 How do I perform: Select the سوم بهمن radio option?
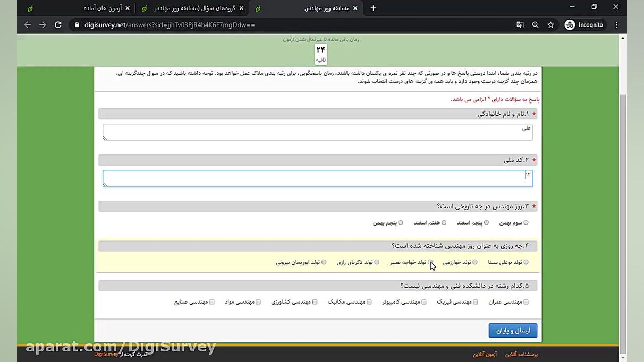(526, 222)
